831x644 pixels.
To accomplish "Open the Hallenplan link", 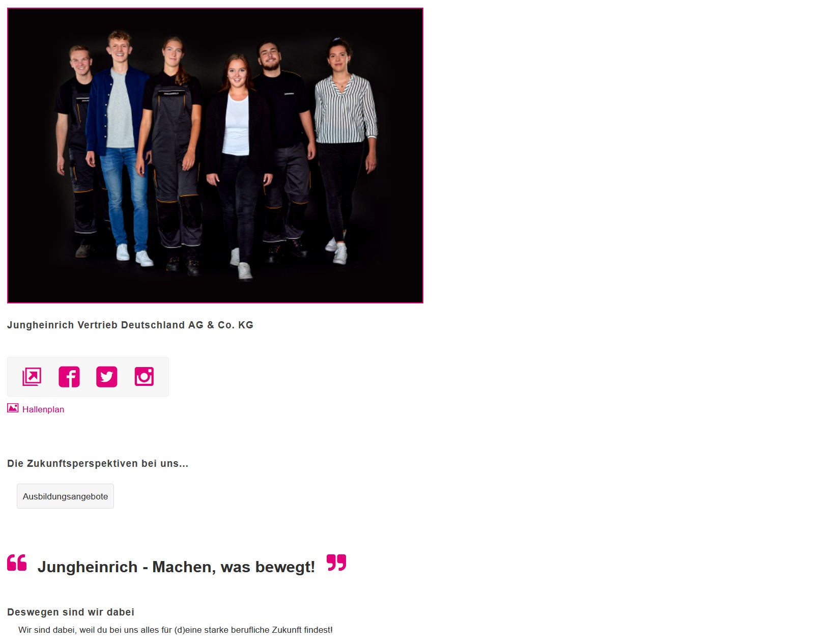I will point(43,409).
